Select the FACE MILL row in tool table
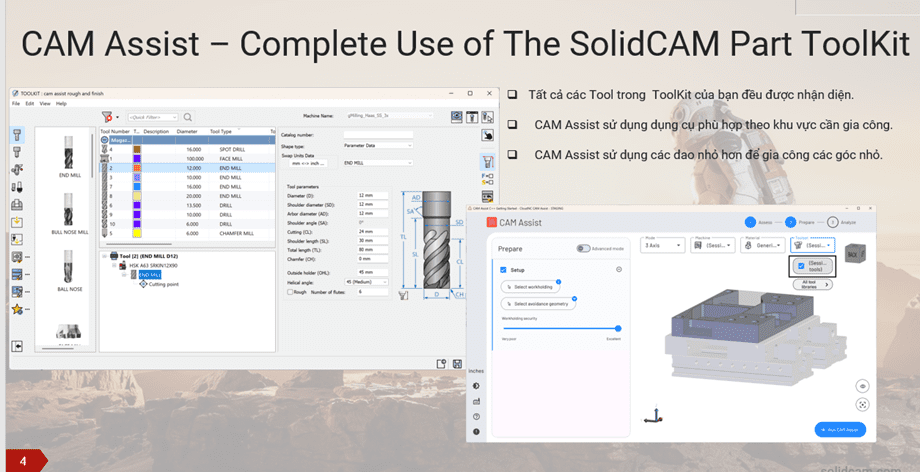 coord(187,159)
